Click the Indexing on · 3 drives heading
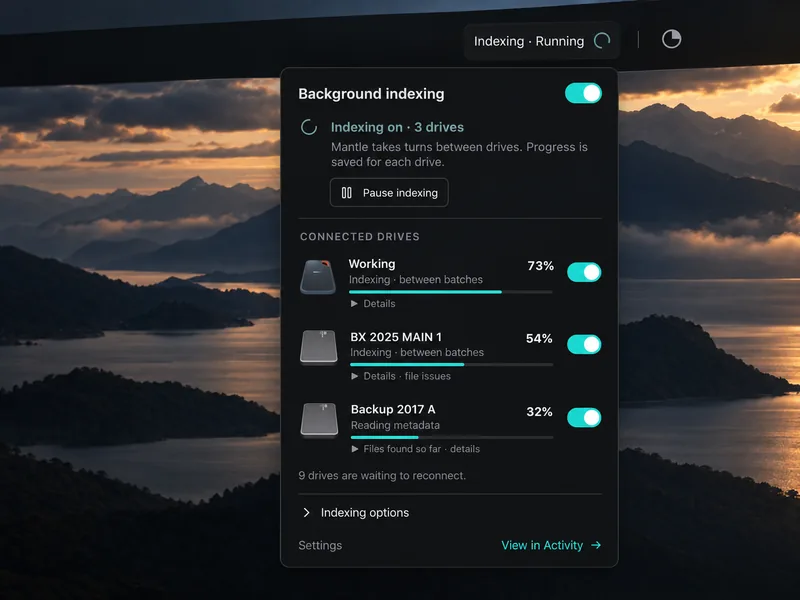 (x=397, y=127)
